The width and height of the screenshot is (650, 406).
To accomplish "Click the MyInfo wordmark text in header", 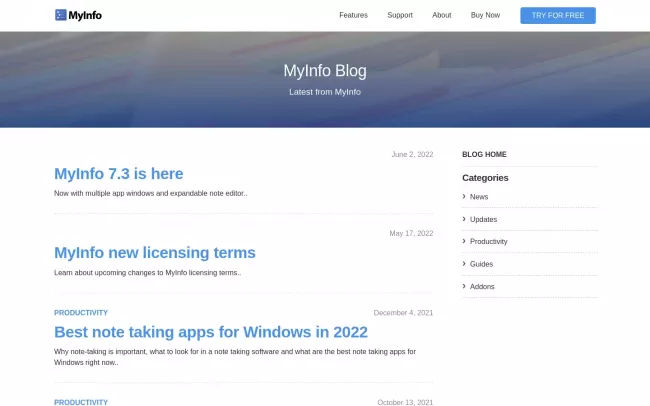I will pyautogui.click(x=85, y=15).
